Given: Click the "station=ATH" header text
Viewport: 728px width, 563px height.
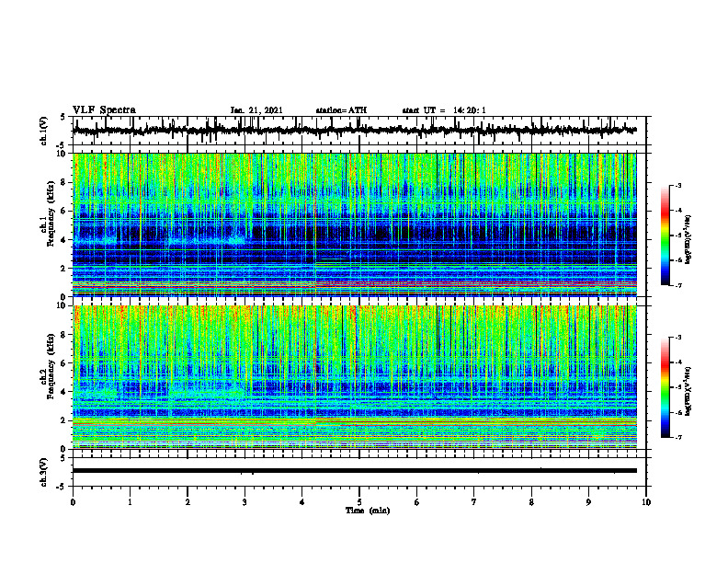Looking at the screenshot, I should (341, 110).
